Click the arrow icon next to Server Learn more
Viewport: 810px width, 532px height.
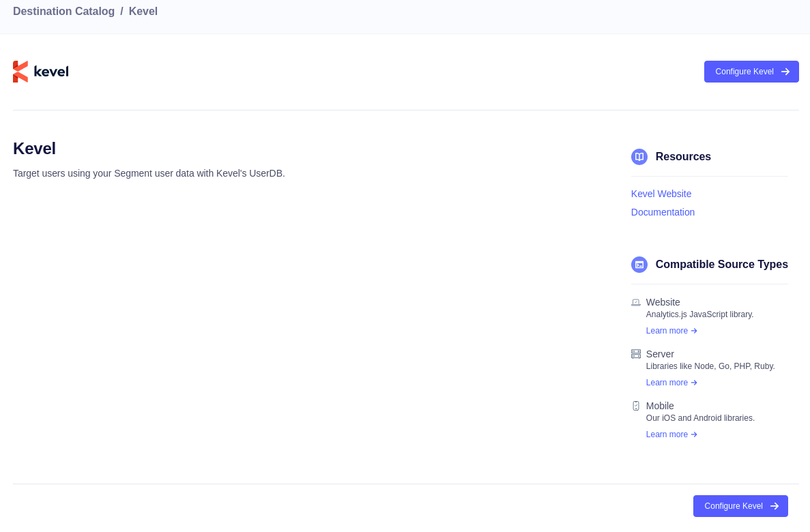693,383
